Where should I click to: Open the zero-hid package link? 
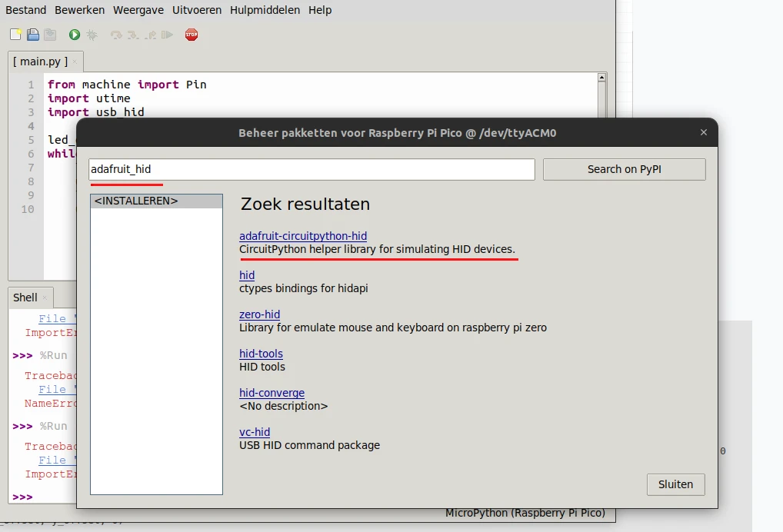click(259, 314)
